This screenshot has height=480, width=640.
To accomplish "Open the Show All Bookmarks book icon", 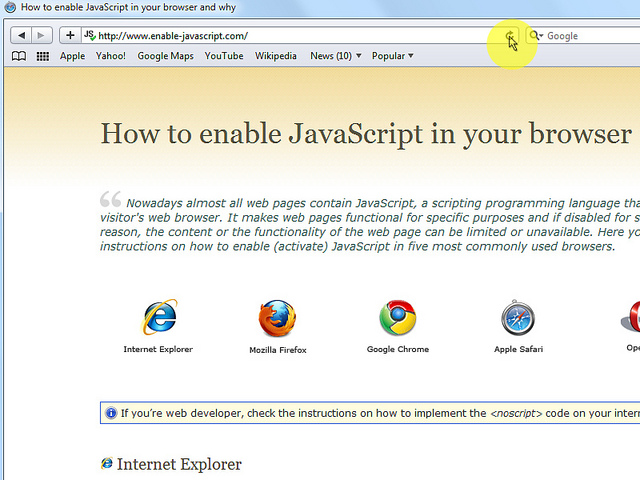I will tap(19, 56).
